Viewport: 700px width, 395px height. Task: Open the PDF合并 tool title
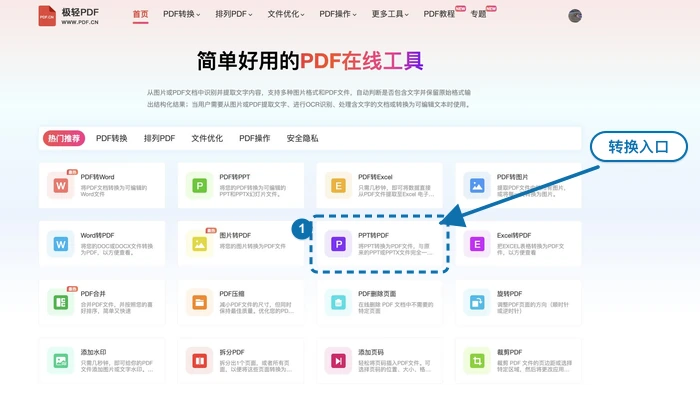pyautogui.click(x=93, y=294)
